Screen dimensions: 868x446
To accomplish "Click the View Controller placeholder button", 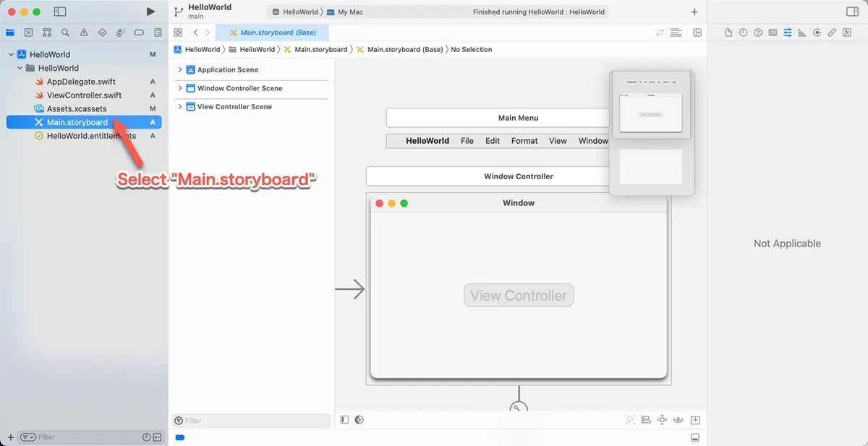I will pos(518,295).
